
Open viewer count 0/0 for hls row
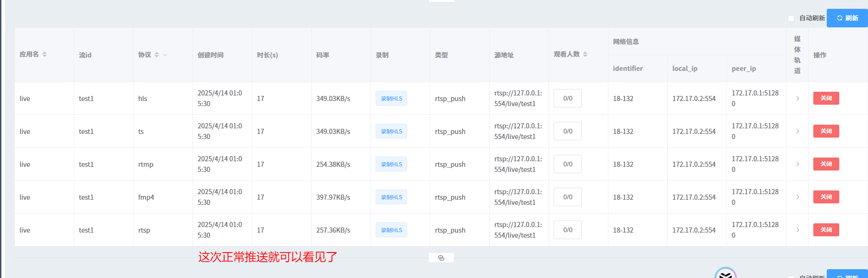pos(568,98)
